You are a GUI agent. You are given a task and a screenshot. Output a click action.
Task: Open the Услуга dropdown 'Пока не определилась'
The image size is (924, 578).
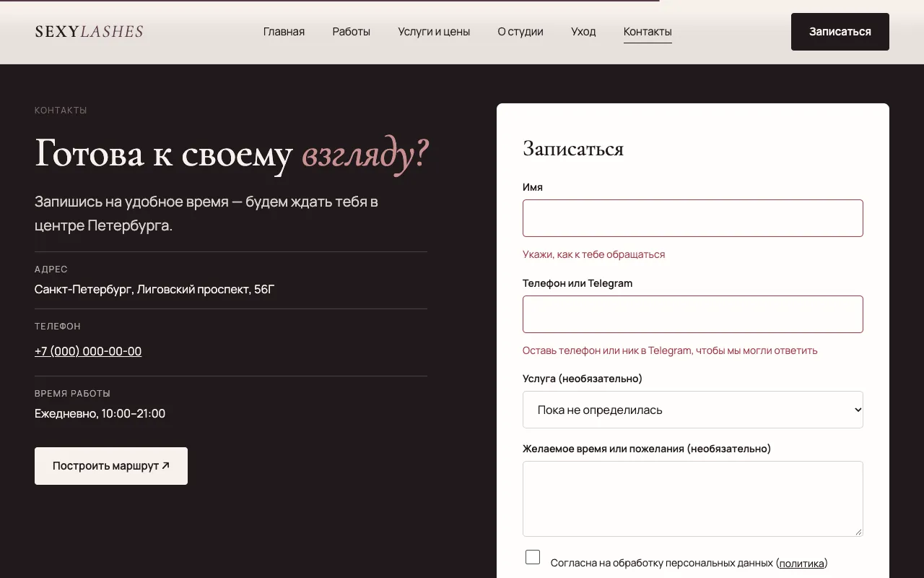[x=693, y=410]
